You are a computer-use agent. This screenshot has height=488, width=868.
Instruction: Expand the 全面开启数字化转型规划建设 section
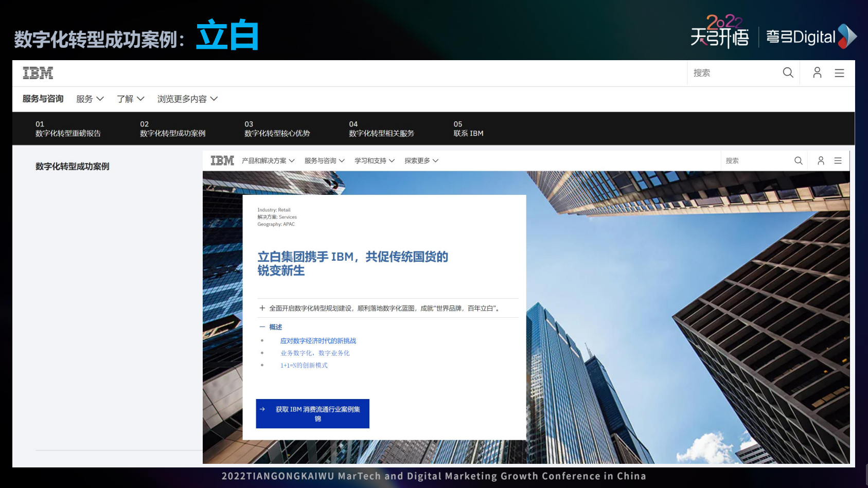point(262,308)
